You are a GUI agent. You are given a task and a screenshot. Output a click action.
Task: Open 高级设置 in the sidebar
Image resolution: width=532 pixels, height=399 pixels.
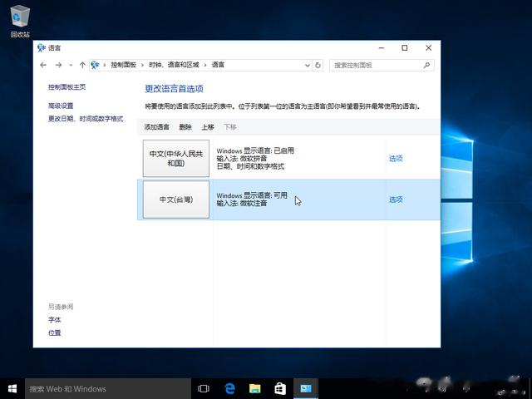61,106
